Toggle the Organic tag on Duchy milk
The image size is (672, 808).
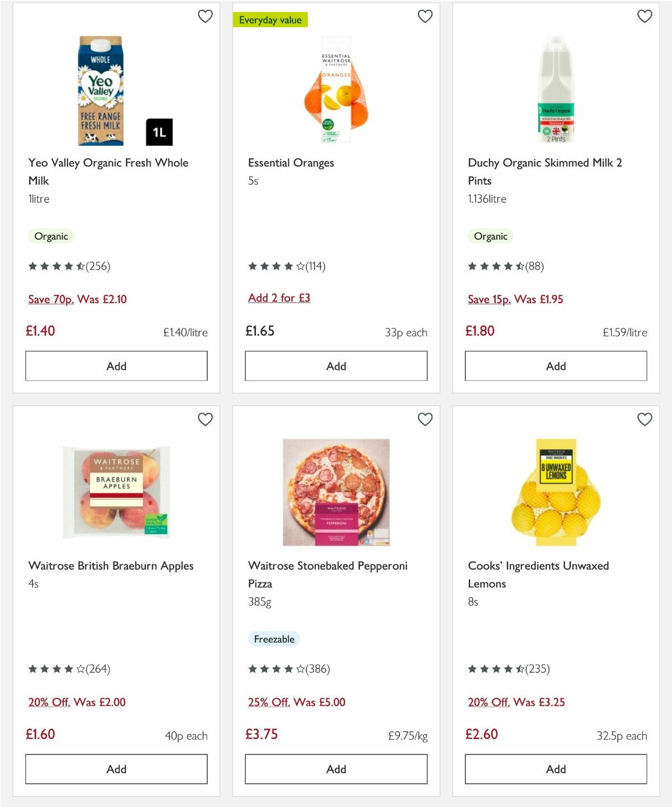(491, 236)
